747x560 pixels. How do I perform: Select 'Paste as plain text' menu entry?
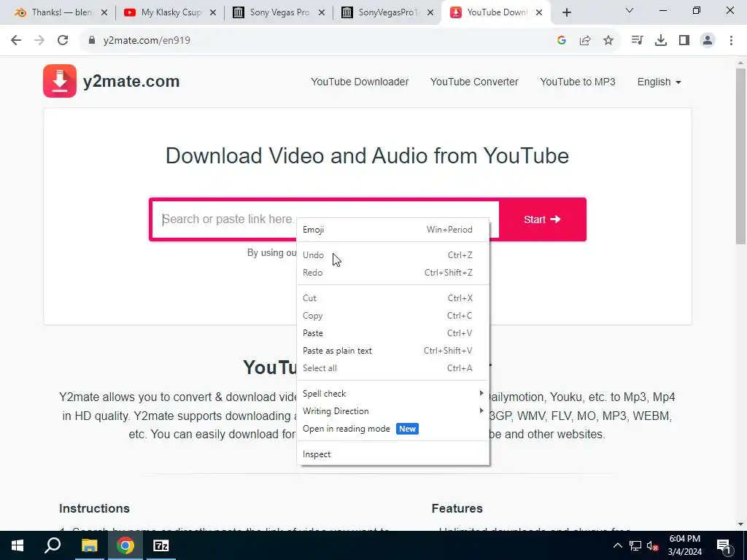(x=393, y=351)
